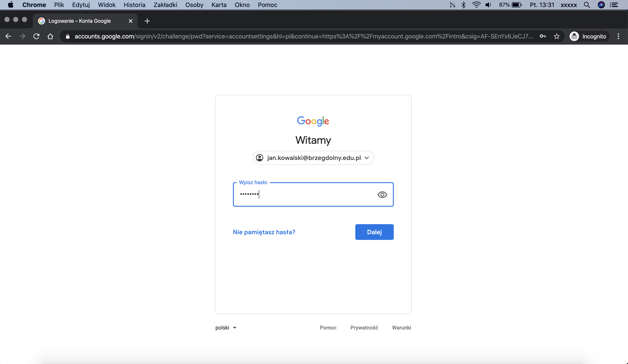Click the volume icon in menu bar
This screenshot has height=364, width=628.
(x=488, y=5)
